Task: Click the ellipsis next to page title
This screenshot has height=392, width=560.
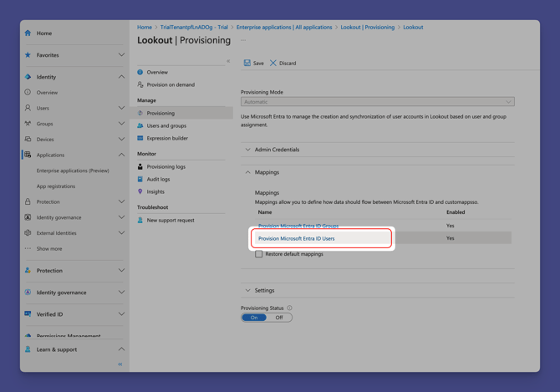Action: 243,40
